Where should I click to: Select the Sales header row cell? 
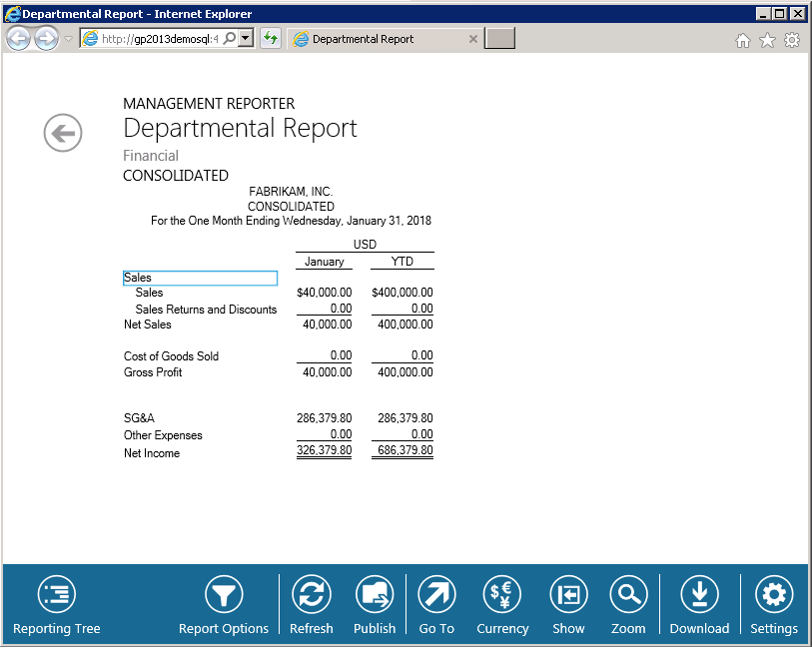coord(200,279)
